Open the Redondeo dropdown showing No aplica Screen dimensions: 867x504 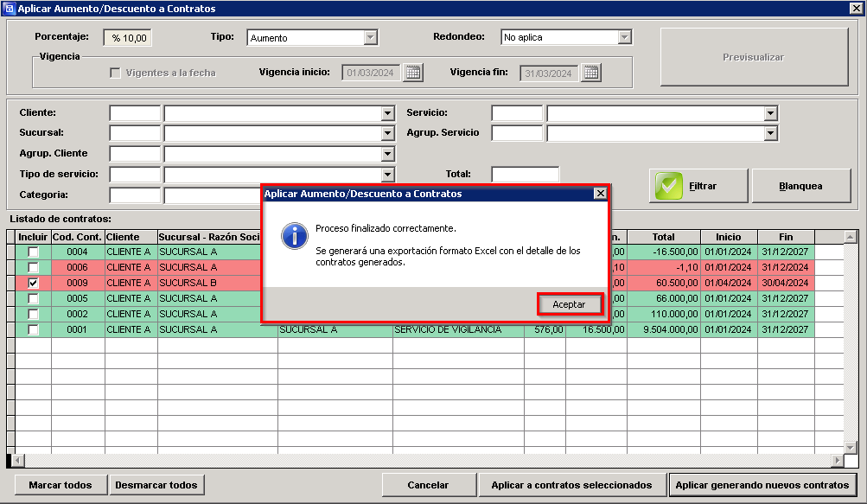pos(624,37)
